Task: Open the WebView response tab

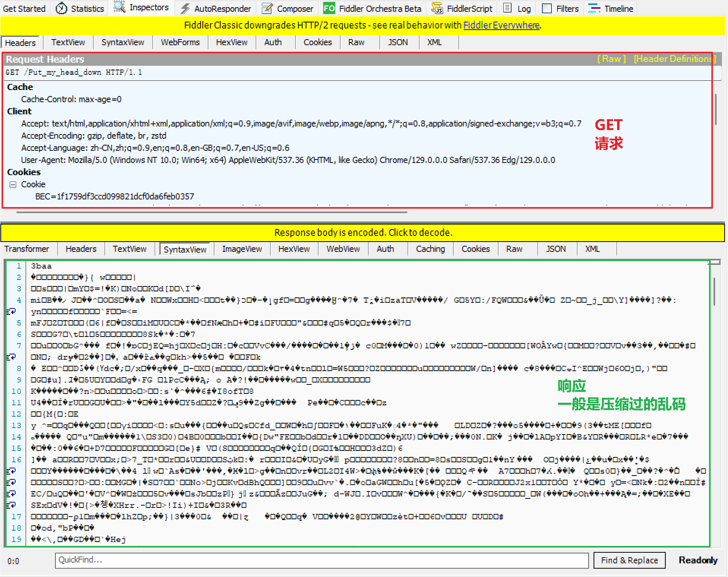Action: pyautogui.click(x=343, y=249)
